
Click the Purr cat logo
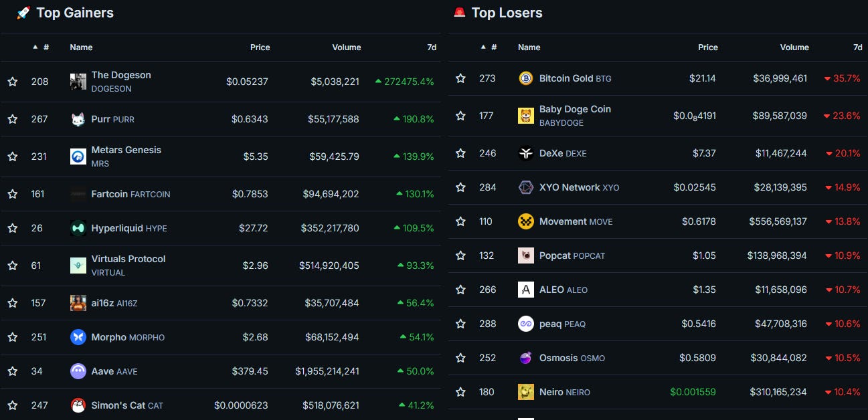tap(78, 119)
